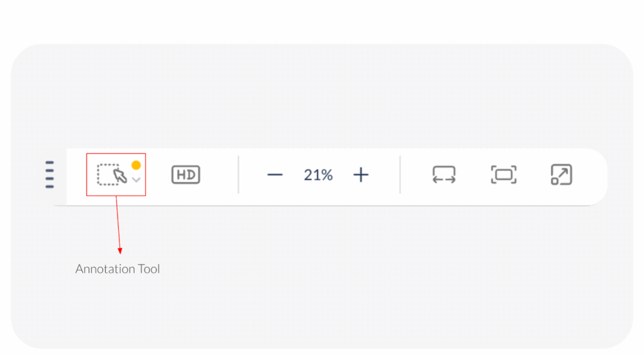Screen dimensions: 644x355
Task: Toggle fit-to-width display mode
Action: (x=444, y=175)
